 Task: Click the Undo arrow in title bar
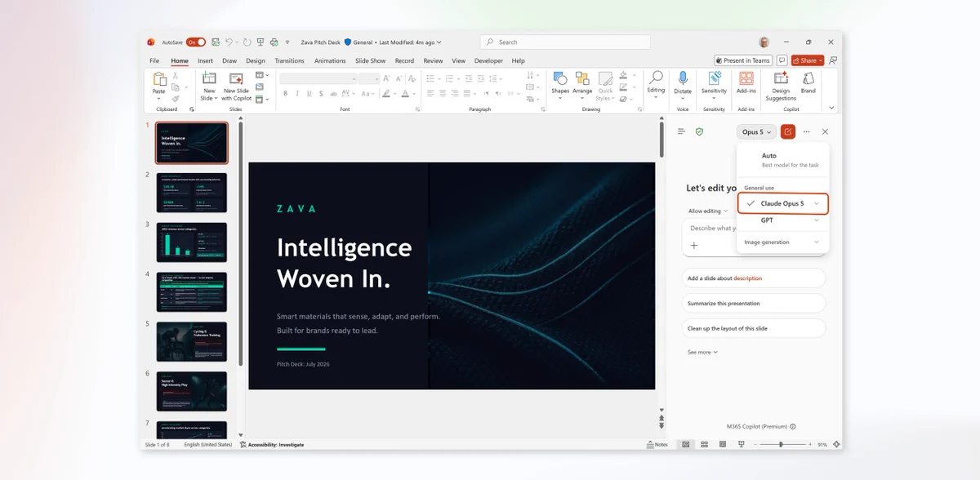tap(229, 42)
